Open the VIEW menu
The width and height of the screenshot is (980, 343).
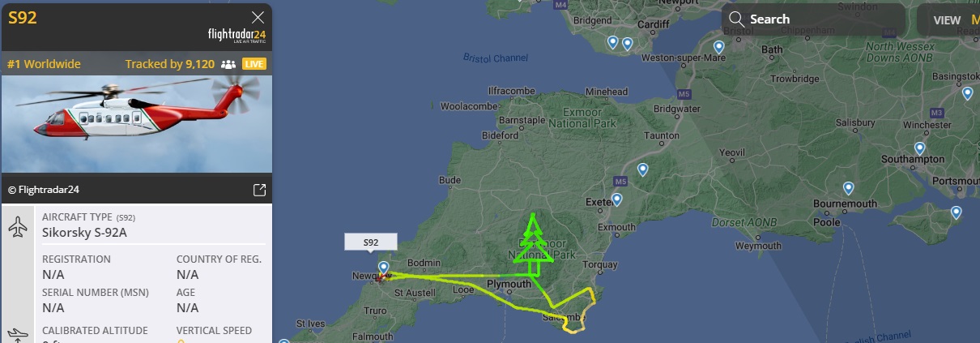point(947,19)
